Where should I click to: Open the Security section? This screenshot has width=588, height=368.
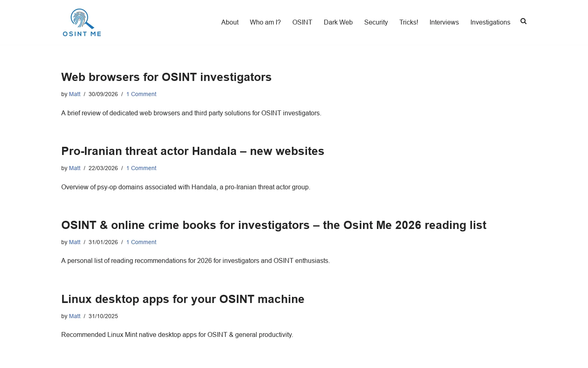point(376,22)
